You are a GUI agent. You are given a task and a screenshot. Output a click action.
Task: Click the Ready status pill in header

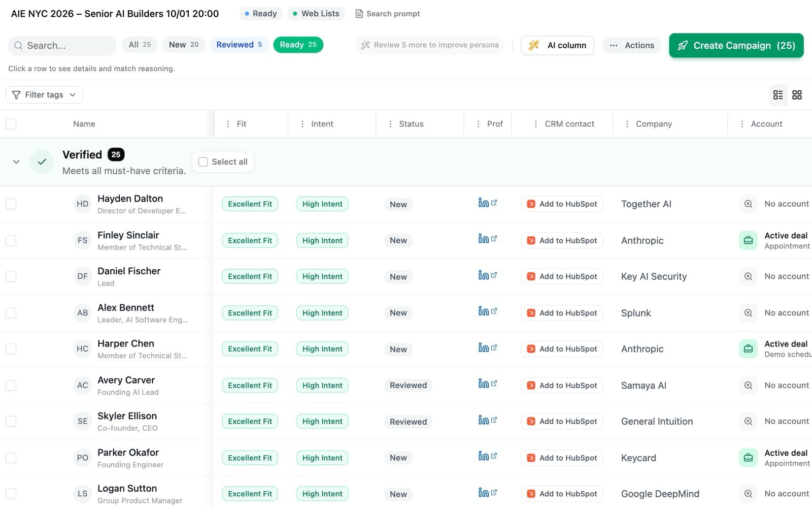click(x=261, y=14)
